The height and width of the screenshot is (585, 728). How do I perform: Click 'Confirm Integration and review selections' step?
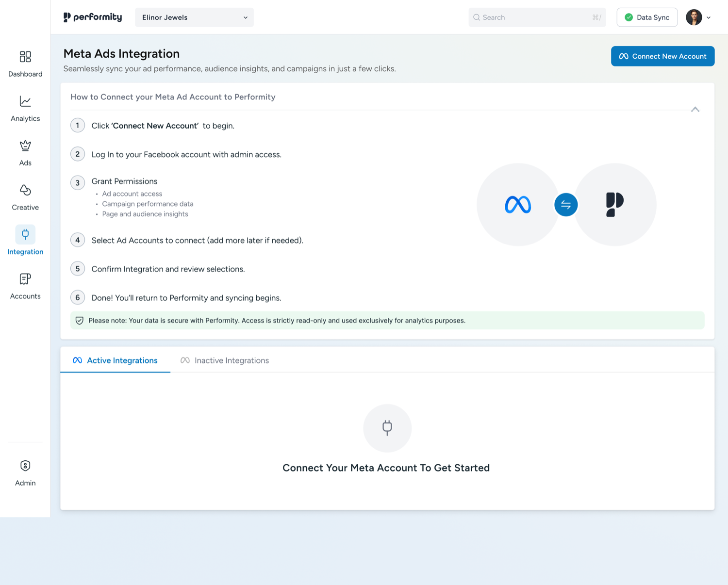(168, 269)
